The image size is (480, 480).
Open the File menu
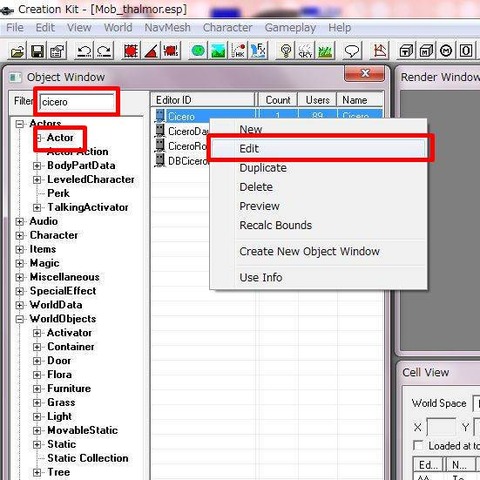[15, 27]
